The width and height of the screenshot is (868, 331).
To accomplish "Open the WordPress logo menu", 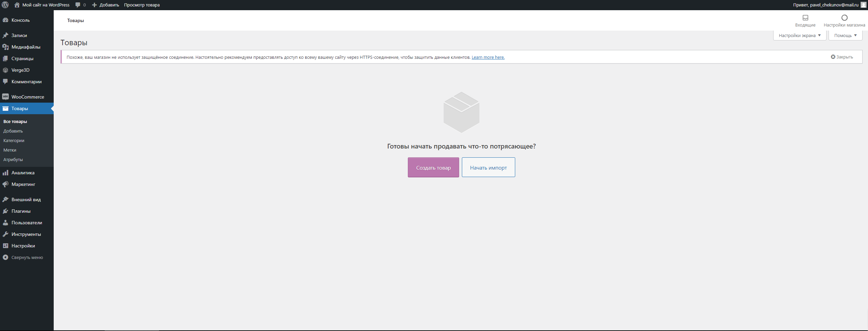I will [x=5, y=5].
